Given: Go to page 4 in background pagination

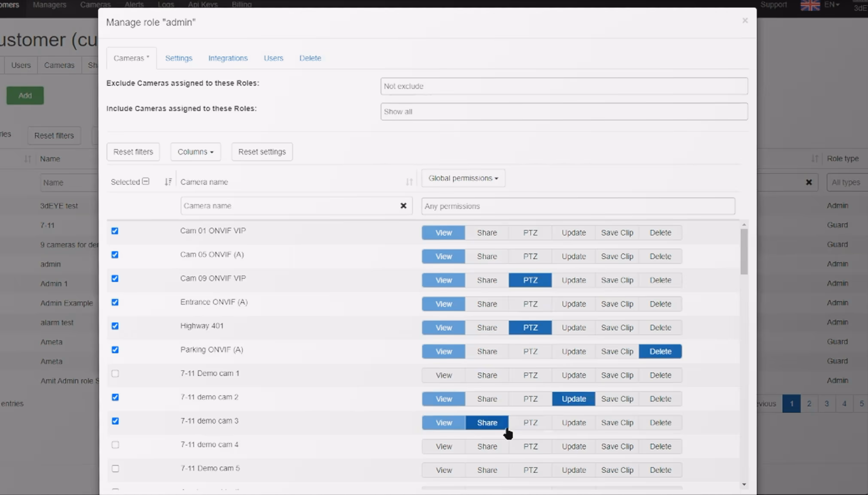Looking at the screenshot, I should pyautogui.click(x=844, y=404).
